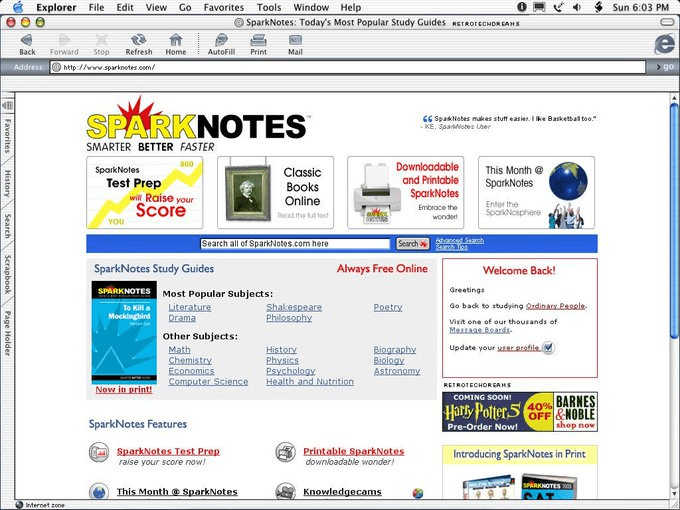Viewport: 680px width, 510px height.
Task: Open the Advanced Search link
Action: click(460, 241)
